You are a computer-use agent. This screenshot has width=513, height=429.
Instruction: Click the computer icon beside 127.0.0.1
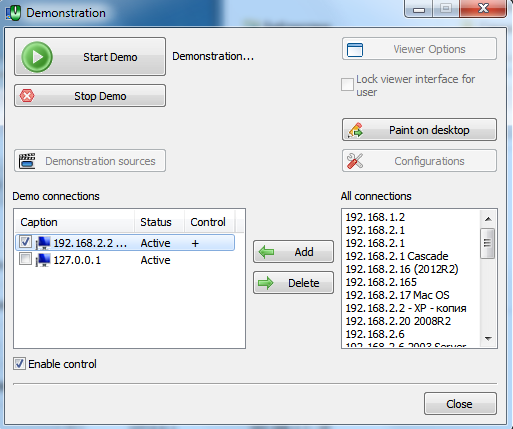[43, 260]
